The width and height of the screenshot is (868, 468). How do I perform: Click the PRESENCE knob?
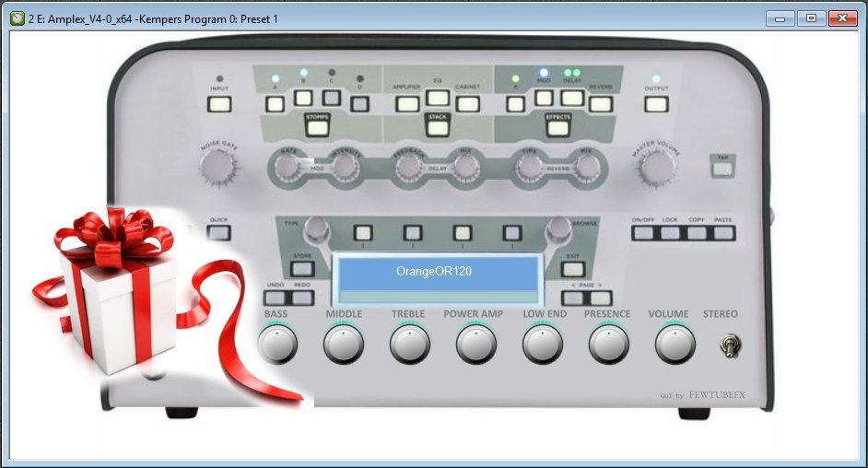609,344
